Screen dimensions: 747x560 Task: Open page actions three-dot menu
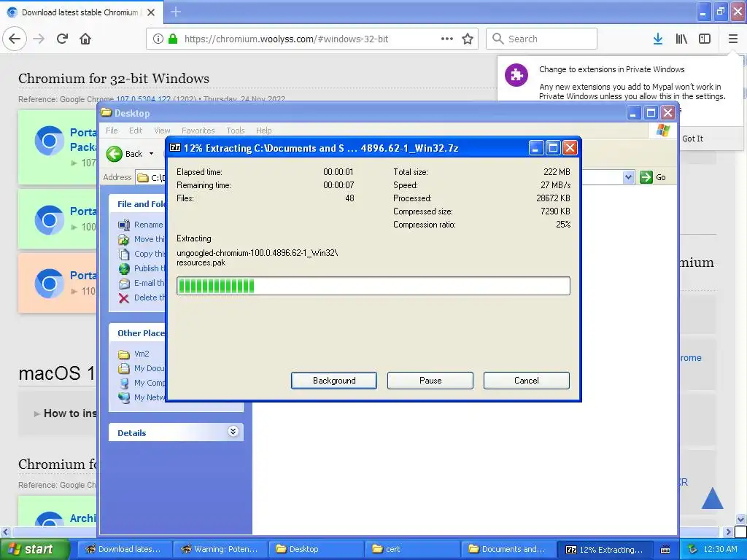coord(447,39)
